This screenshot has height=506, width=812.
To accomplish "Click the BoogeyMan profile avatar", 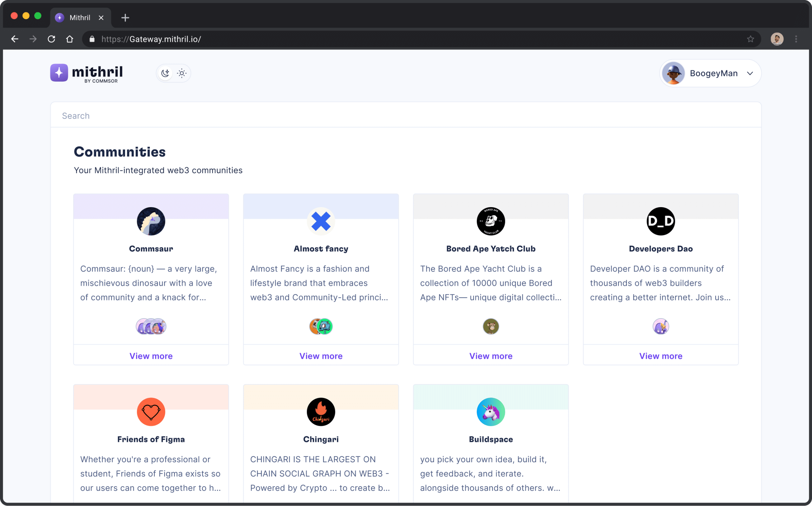I will pyautogui.click(x=673, y=73).
